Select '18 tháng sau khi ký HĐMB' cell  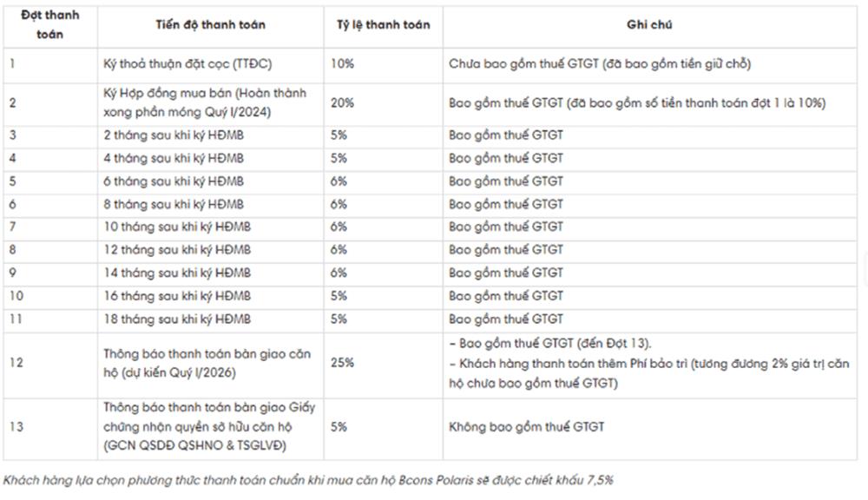coord(210,319)
